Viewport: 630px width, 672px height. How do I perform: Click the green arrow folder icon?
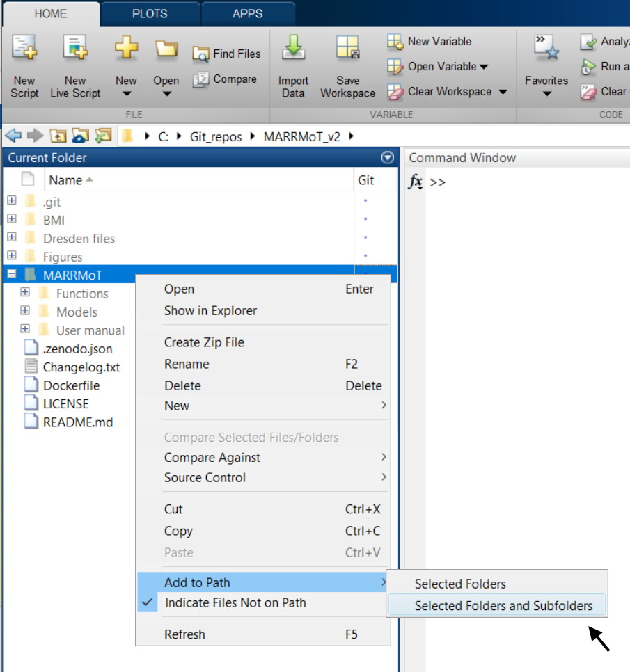click(x=103, y=136)
